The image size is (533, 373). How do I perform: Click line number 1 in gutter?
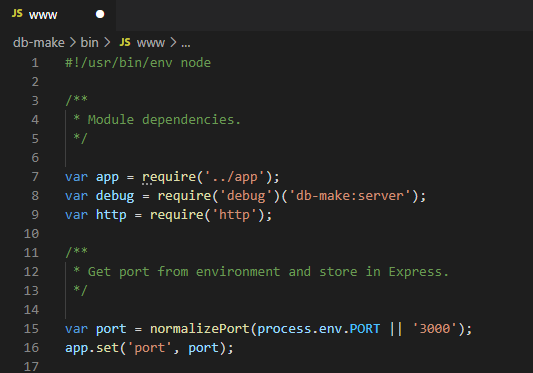(x=35, y=63)
